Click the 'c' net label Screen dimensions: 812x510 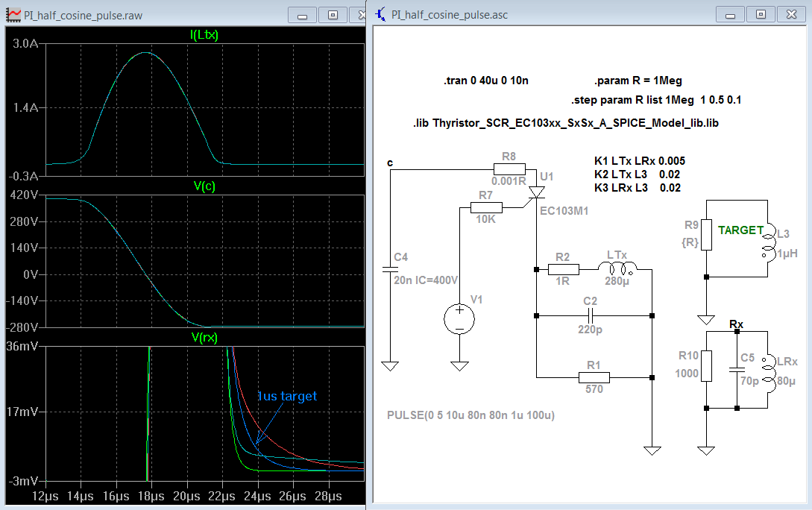point(390,163)
